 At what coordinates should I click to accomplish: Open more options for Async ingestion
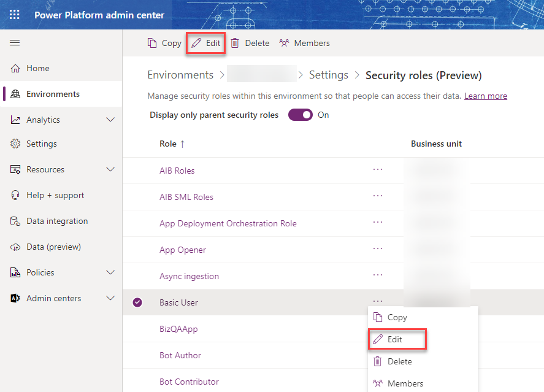[377, 275]
